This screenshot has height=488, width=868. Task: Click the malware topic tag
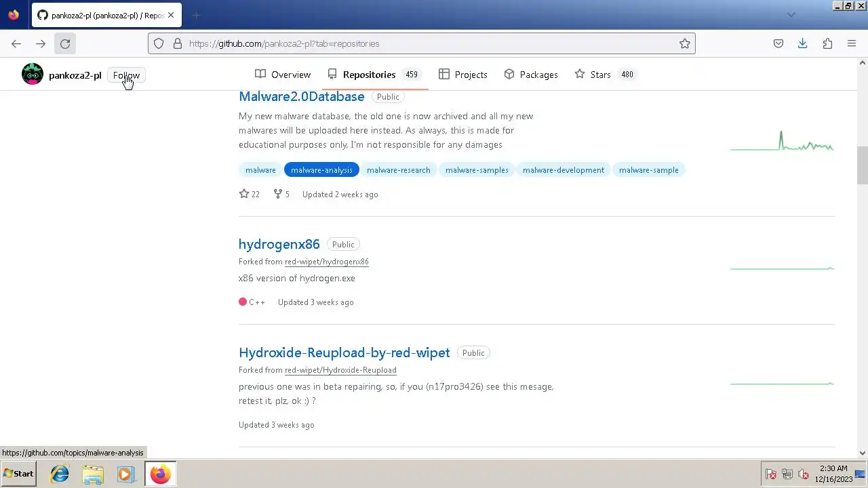click(260, 170)
